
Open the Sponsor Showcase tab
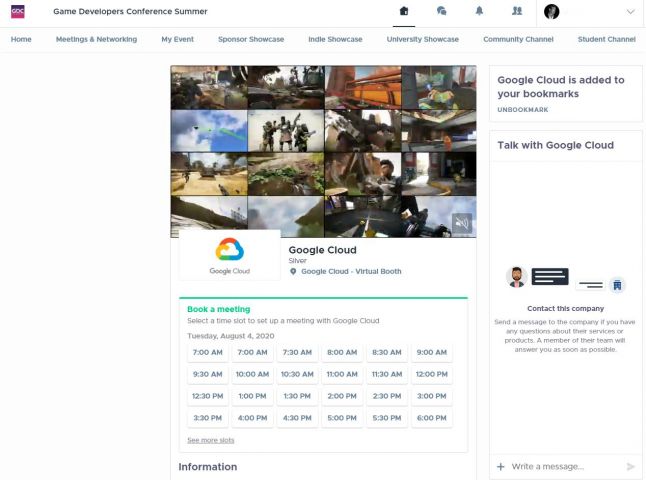(251, 40)
